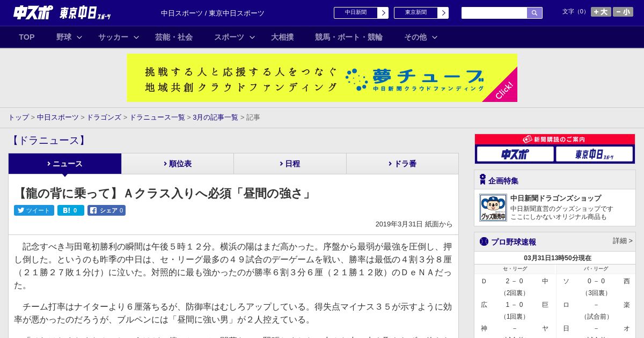
Task: Go to TOP in navigation bar
Action: (x=27, y=37)
